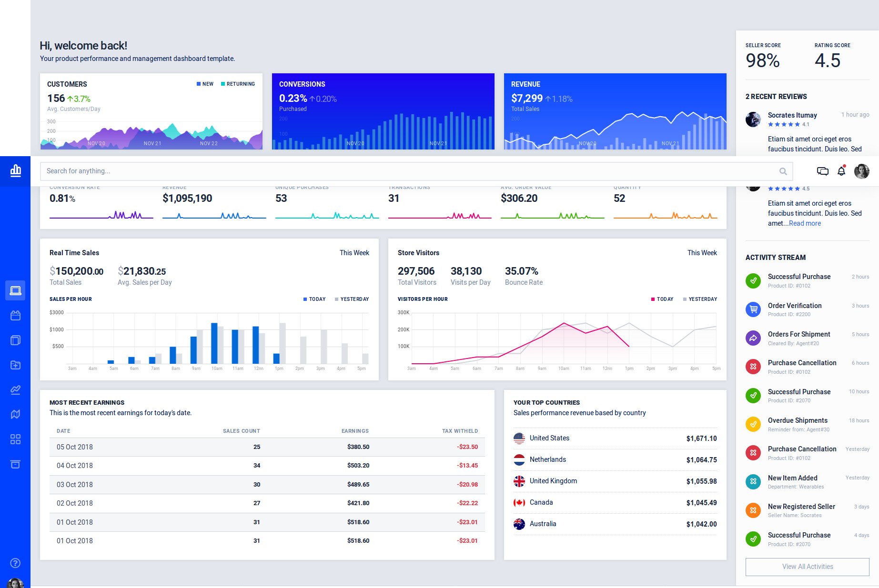Click the $1,671.10 United States revenue value
This screenshot has width=879, height=588.
click(701, 439)
